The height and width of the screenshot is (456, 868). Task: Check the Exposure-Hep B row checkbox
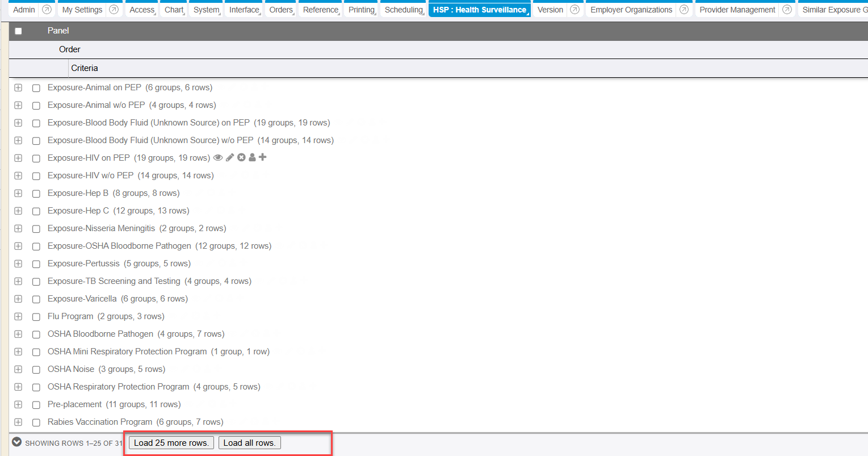click(x=36, y=194)
